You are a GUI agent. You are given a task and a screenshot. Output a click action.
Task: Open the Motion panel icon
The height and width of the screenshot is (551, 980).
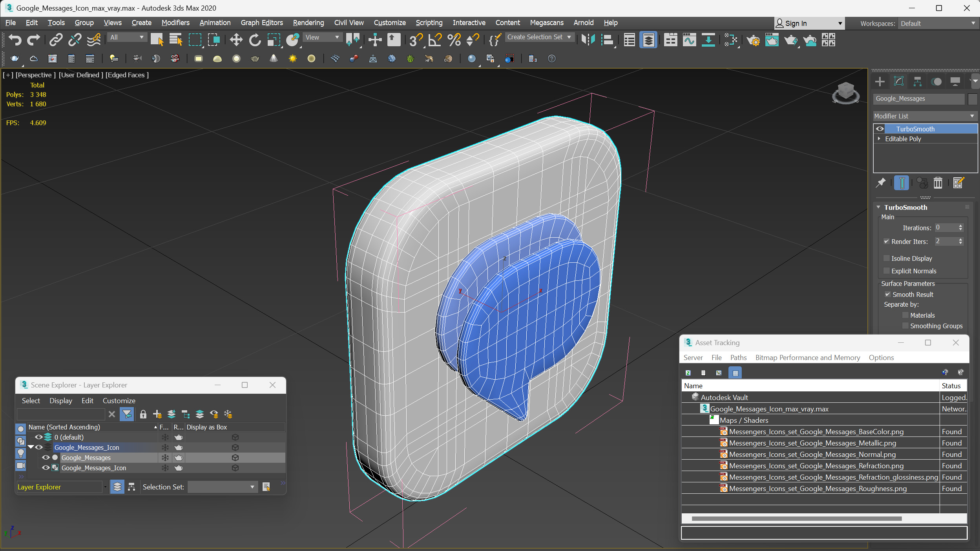[x=936, y=81]
